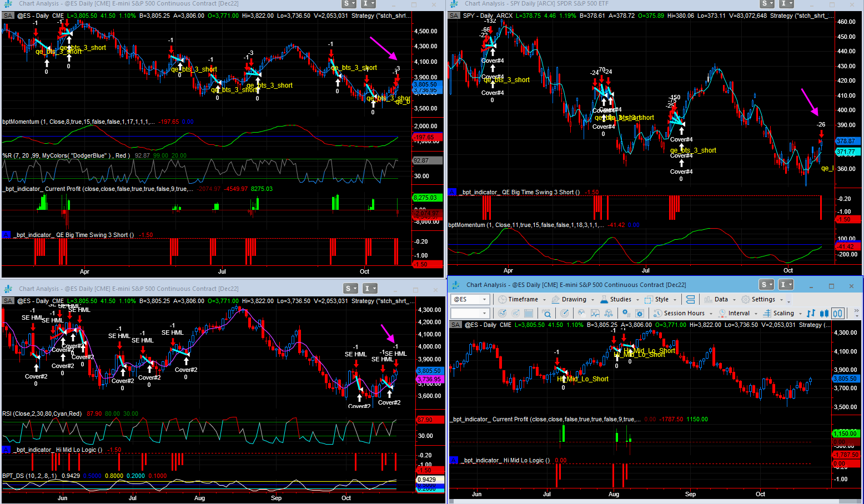Click the linked-circles nodes icon

click(x=609, y=313)
